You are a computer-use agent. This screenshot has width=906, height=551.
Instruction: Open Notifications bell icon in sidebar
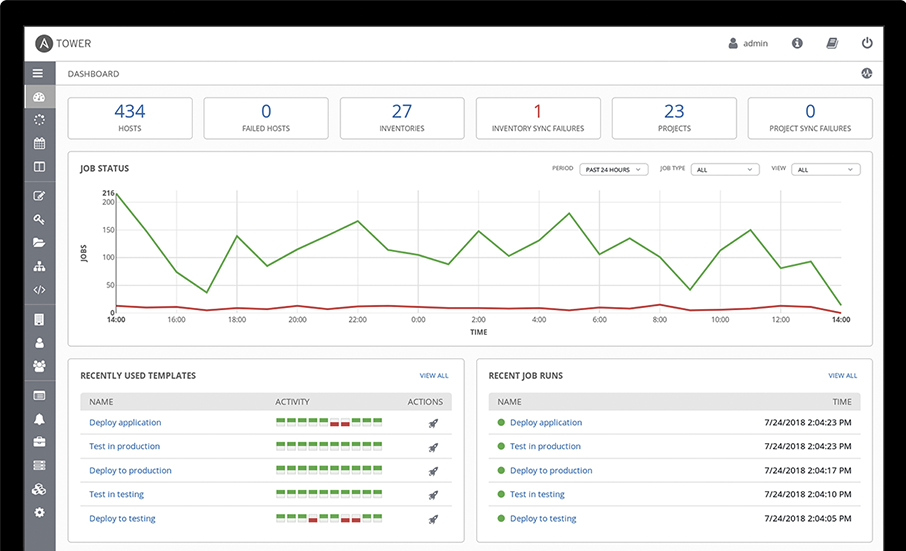click(39, 418)
